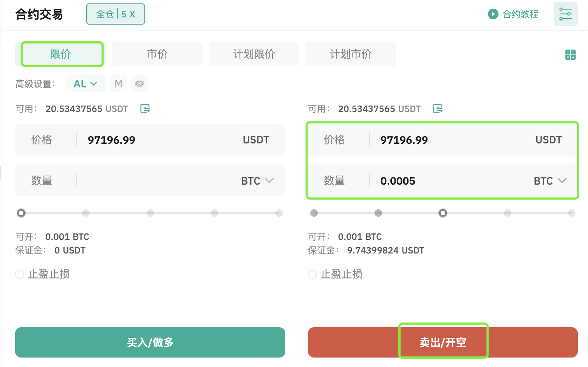Open the BTC unit dropdown on buy side
The image size is (588, 367).
pos(257,181)
